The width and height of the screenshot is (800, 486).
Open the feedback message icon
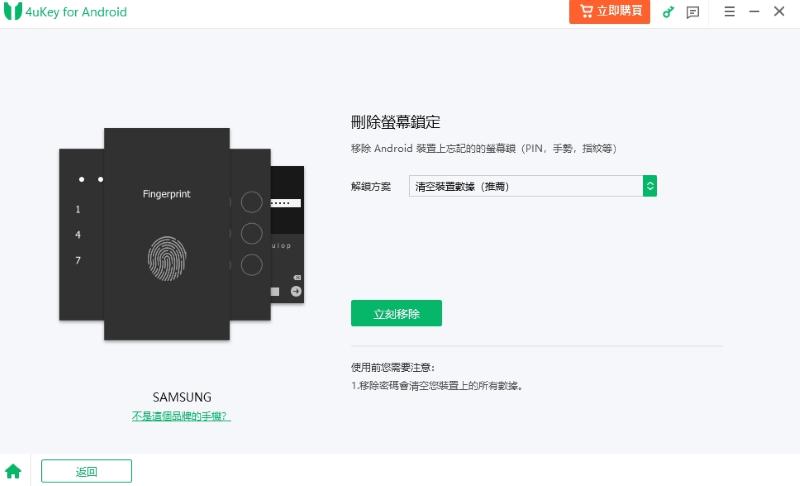tap(692, 12)
